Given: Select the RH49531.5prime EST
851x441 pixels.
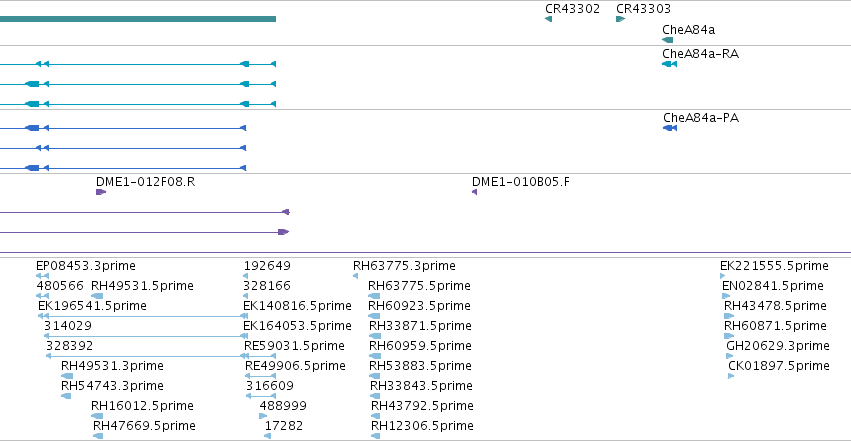Looking at the screenshot, I should coord(97,296).
